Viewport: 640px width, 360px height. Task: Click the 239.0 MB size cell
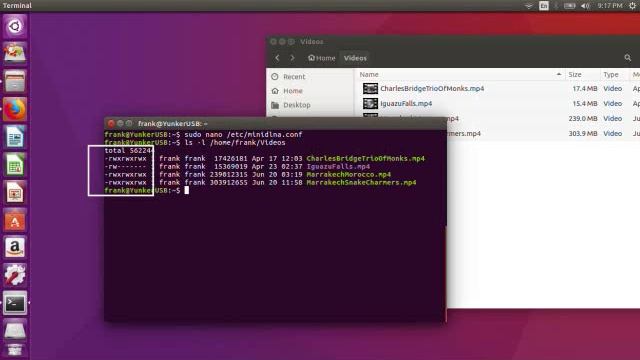tap(583, 119)
